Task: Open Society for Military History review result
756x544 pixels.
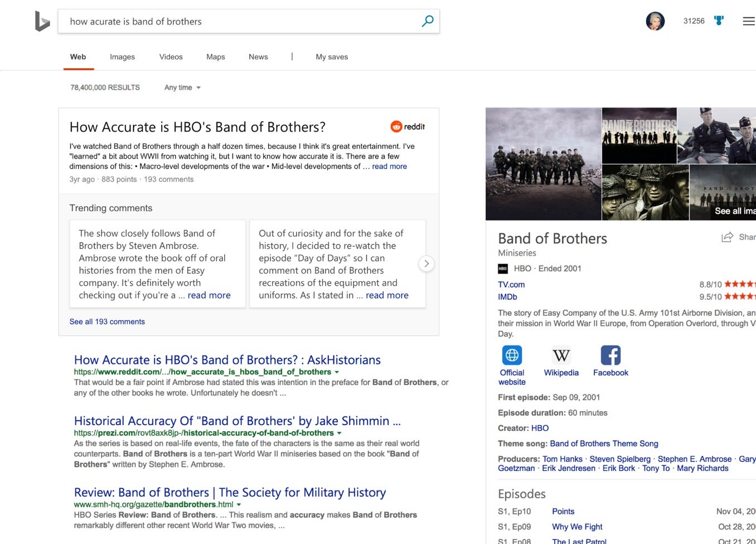Action: (x=230, y=492)
